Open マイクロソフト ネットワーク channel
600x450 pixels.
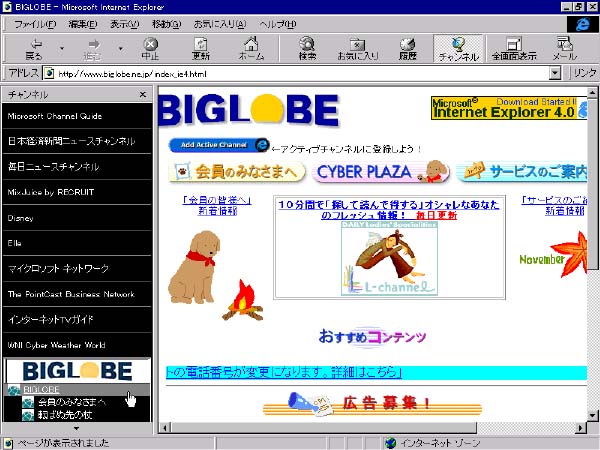point(77,269)
